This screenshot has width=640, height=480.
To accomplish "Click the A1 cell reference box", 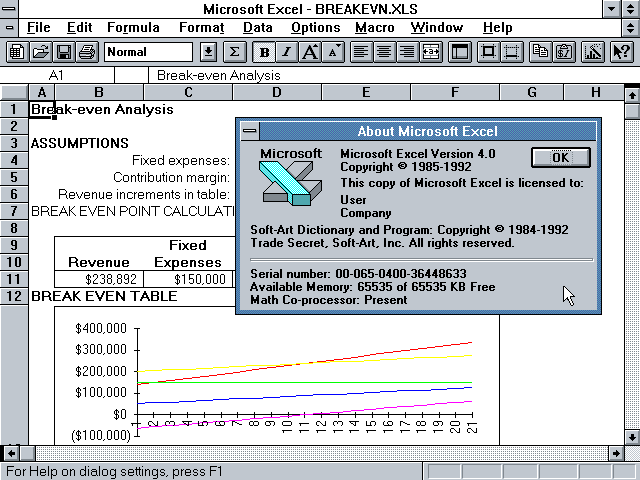I will [56, 76].
